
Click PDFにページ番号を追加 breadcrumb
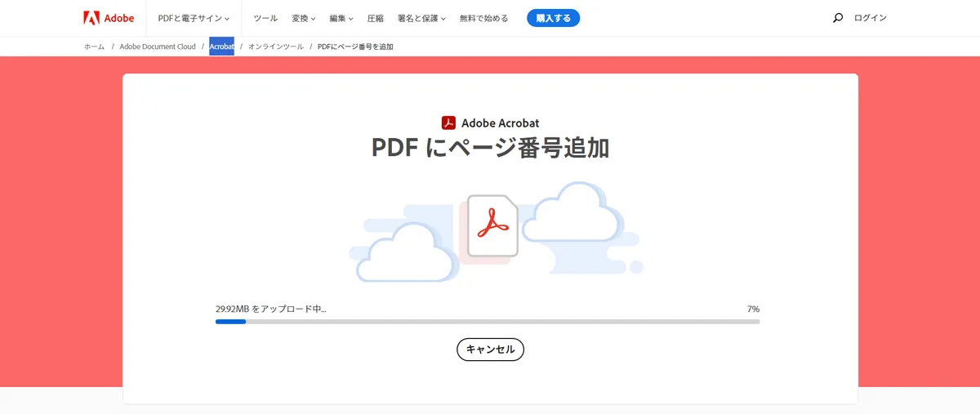point(355,47)
